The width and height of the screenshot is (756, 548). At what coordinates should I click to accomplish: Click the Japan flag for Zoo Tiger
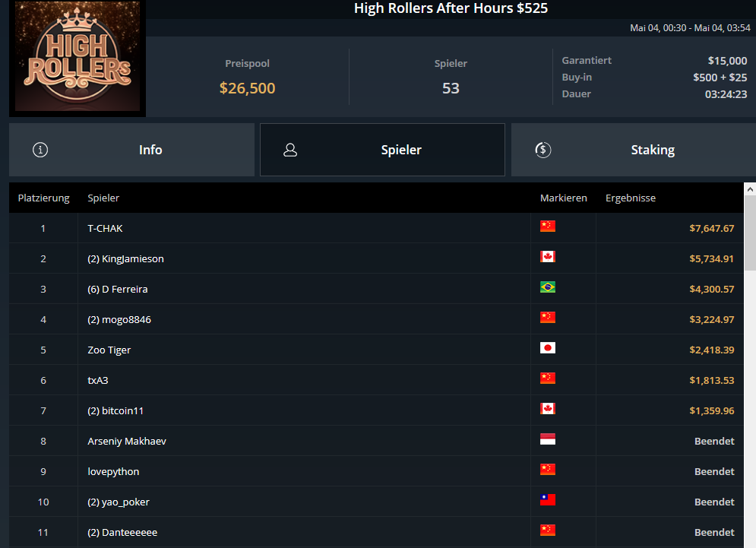click(548, 348)
